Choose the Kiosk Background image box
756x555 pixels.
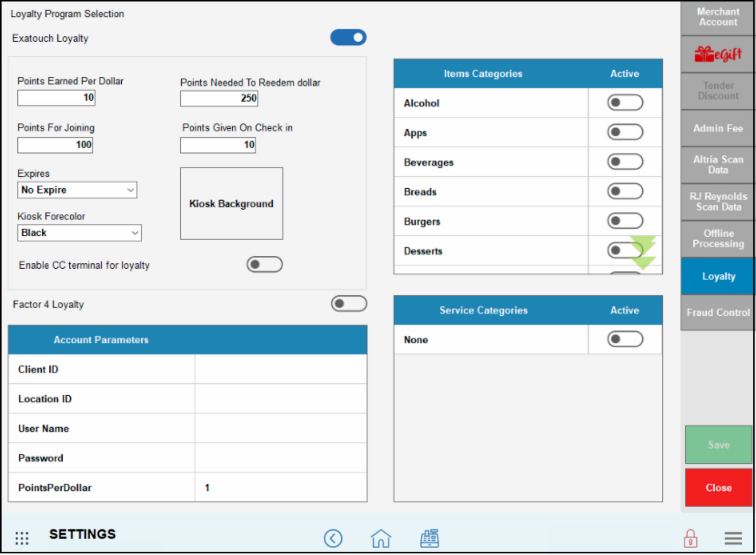pos(231,204)
